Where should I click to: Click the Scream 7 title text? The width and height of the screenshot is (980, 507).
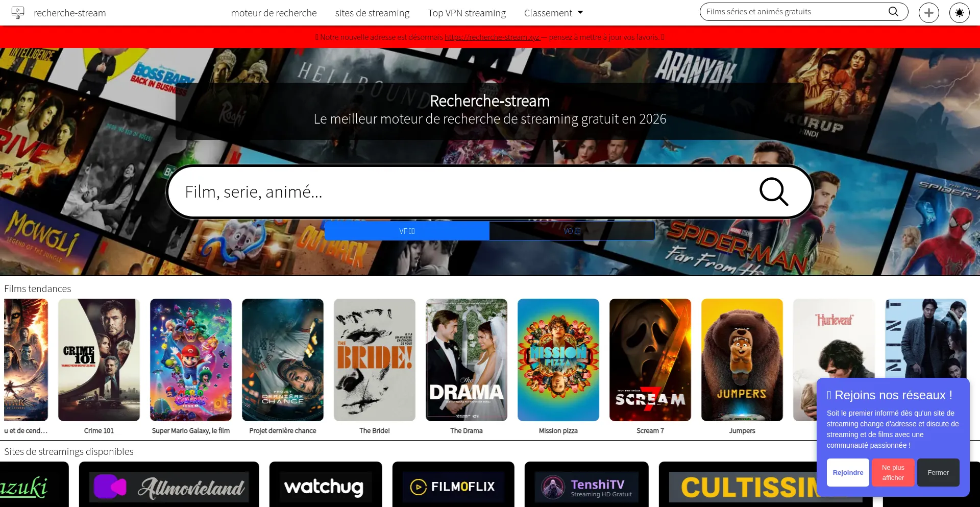pyautogui.click(x=650, y=430)
